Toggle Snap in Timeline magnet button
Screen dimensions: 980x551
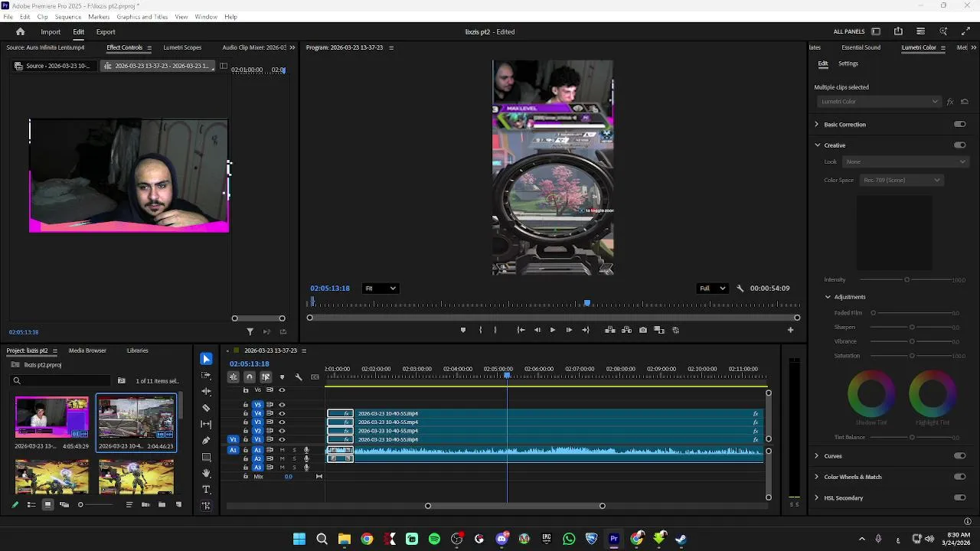[249, 377]
